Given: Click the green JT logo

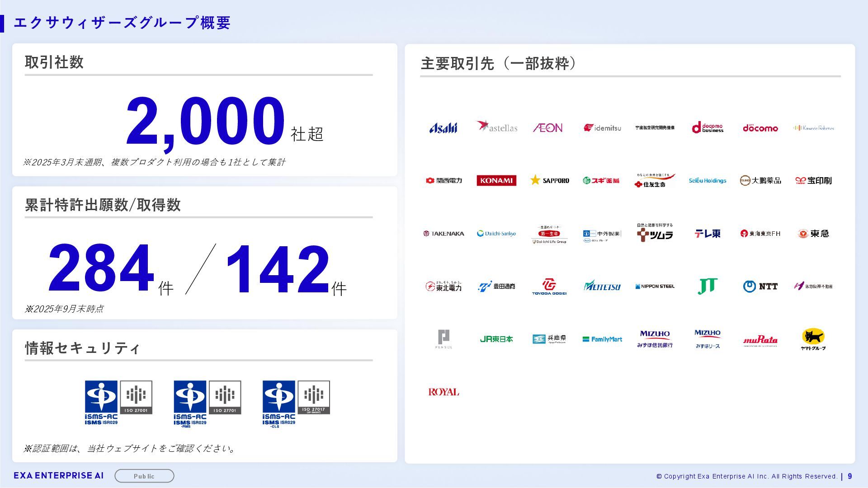Looking at the screenshot, I should coord(707,286).
